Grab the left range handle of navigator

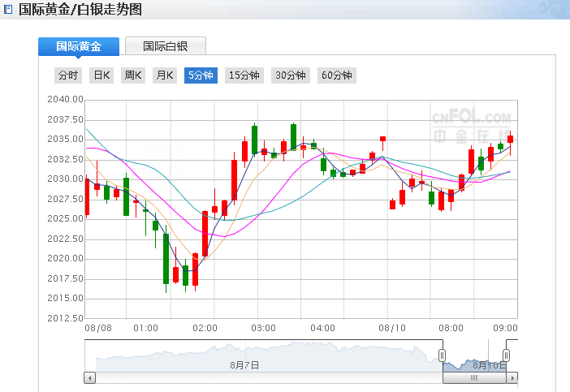coord(442,355)
